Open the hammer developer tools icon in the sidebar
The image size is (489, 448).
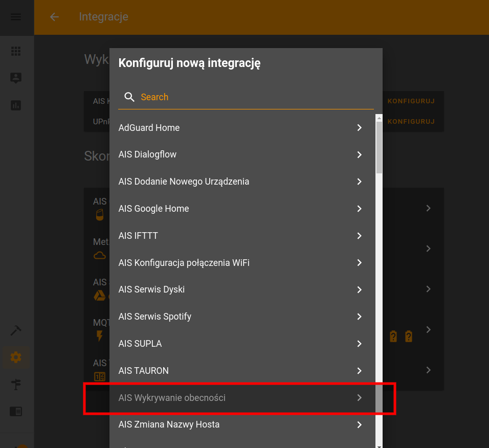[x=16, y=330]
